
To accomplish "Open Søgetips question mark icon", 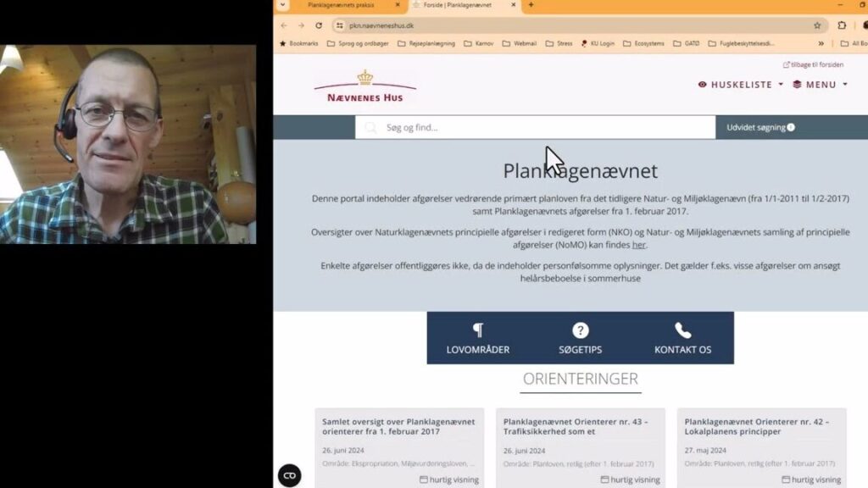I will point(580,330).
